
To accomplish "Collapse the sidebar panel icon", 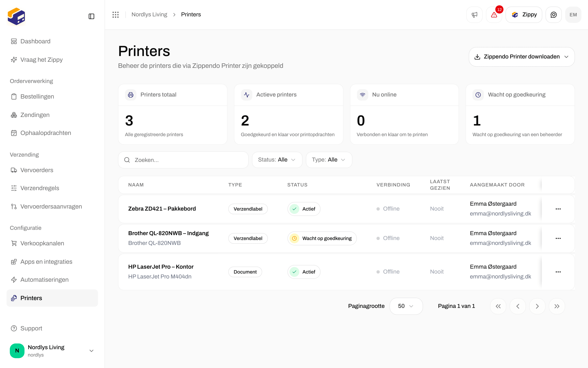I will [91, 16].
